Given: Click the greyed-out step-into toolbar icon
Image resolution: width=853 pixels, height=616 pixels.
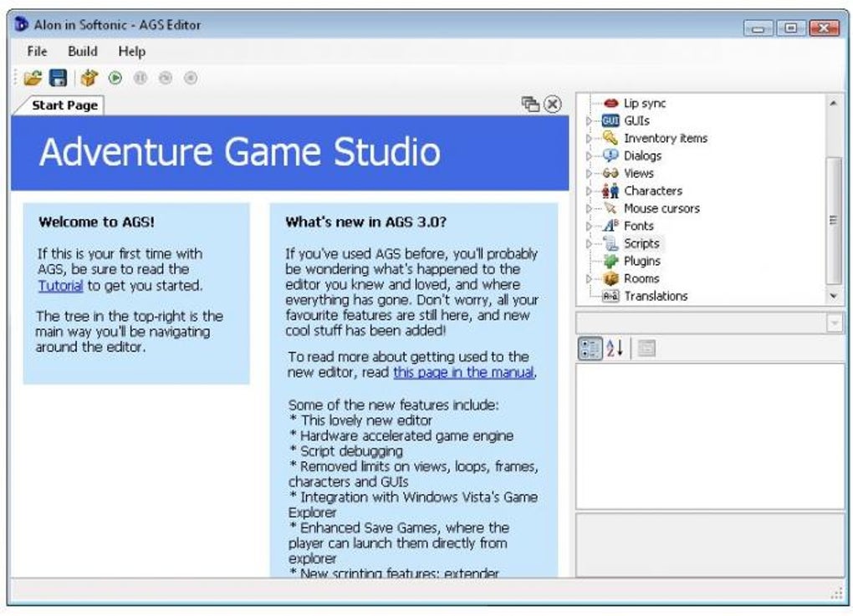Looking at the screenshot, I should point(166,79).
